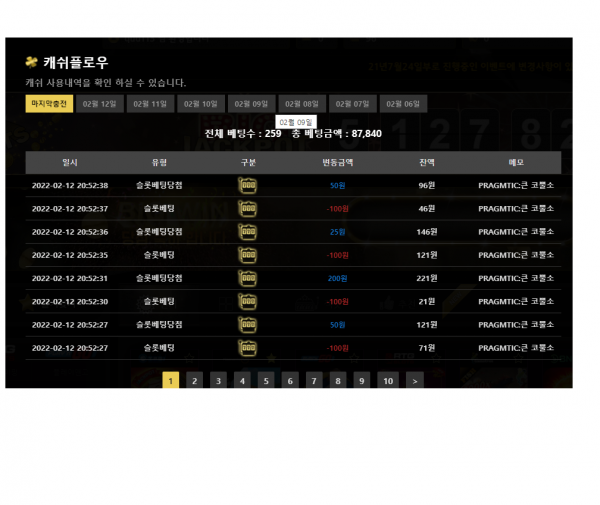Click timestamp 2022-02-12 20:52:36

(70, 232)
